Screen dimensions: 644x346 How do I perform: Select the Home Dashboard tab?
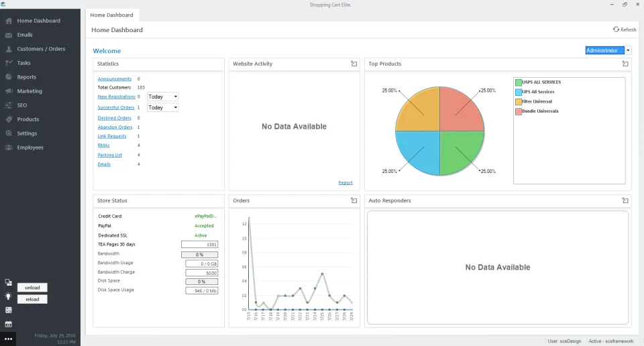(x=112, y=15)
